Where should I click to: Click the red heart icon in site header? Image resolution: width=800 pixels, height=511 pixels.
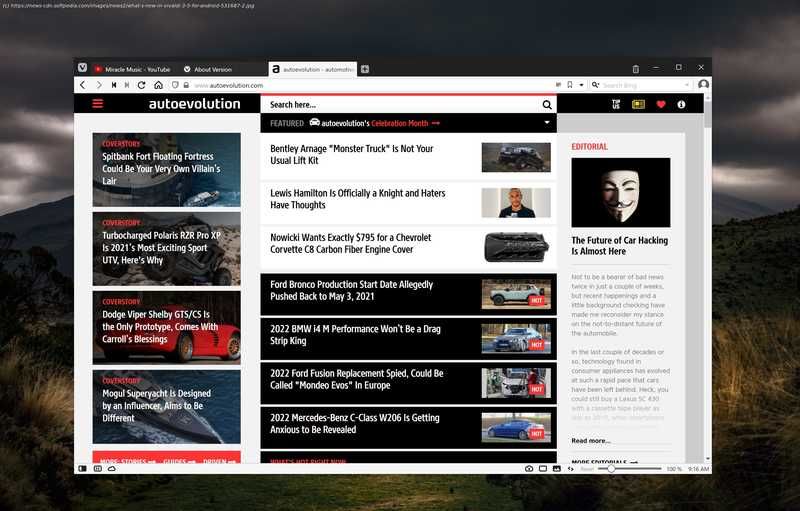tap(661, 104)
